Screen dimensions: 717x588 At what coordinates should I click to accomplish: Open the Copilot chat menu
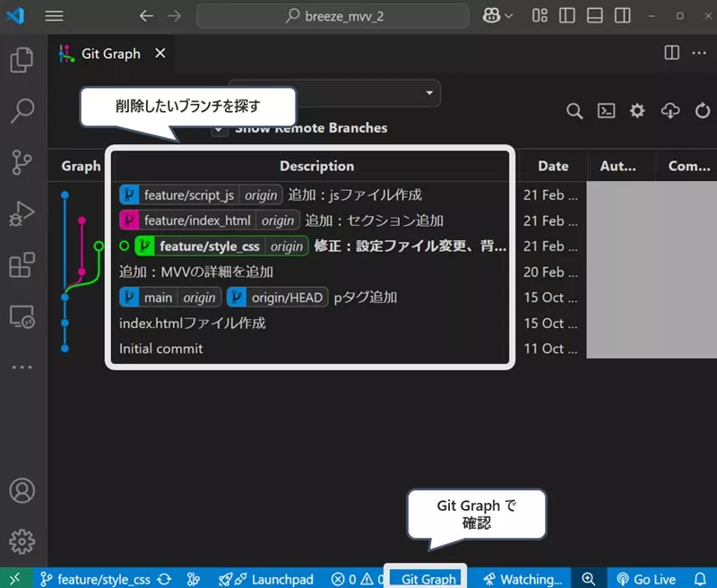pos(497,16)
